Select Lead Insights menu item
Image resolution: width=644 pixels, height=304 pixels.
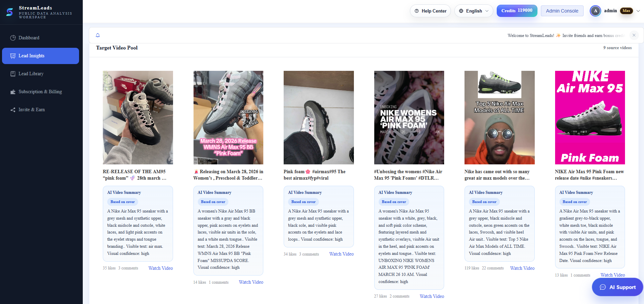[40, 56]
